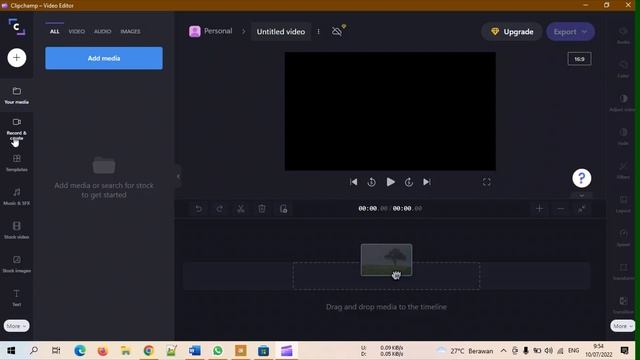Open the Fade properties panel
This screenshot has width=640, height=360.
(623, 137)
